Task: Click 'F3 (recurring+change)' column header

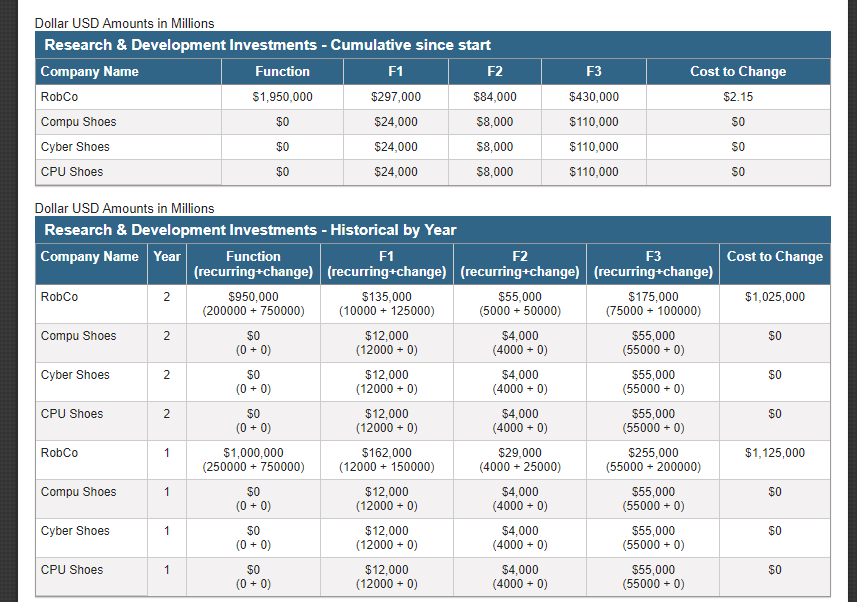Action: click(653, 264)
